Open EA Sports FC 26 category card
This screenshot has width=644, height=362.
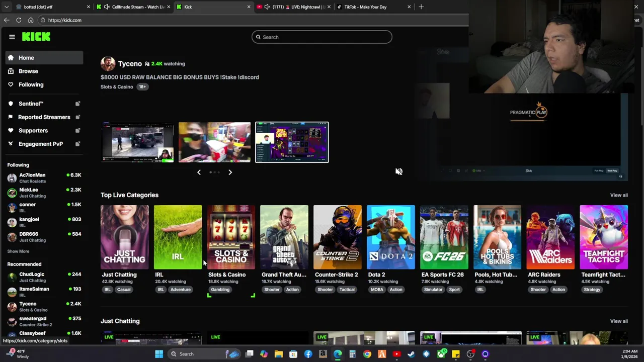tap(444, 237)
